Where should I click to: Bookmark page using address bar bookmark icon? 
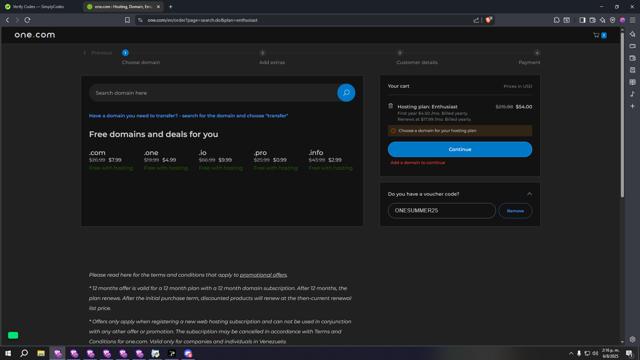pos(127,20)
